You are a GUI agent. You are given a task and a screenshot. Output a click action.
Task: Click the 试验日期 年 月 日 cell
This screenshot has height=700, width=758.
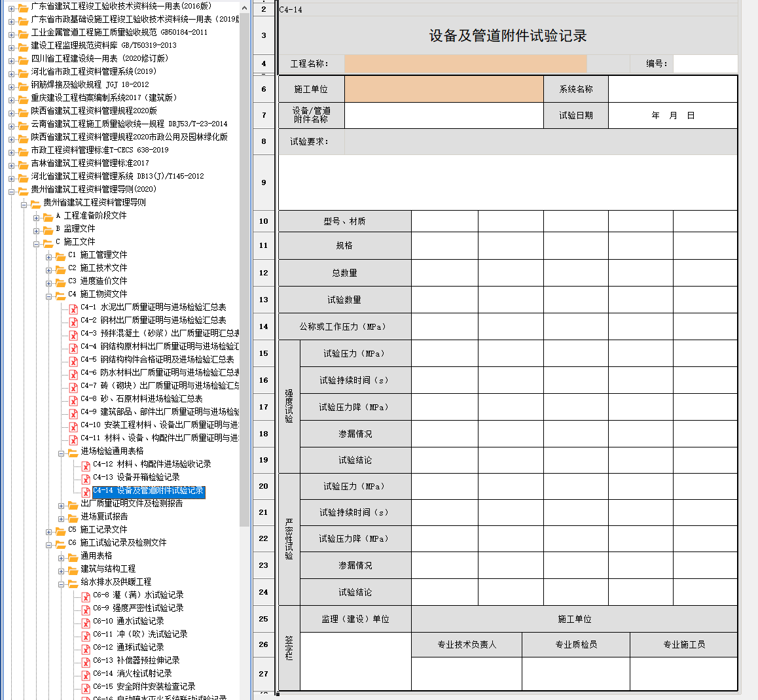pos(673,115)
